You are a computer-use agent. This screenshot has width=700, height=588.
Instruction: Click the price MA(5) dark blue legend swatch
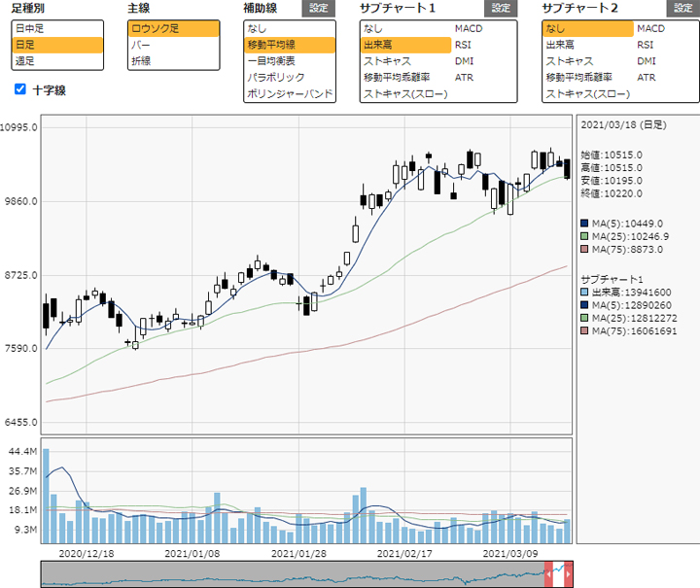[584, 224]
